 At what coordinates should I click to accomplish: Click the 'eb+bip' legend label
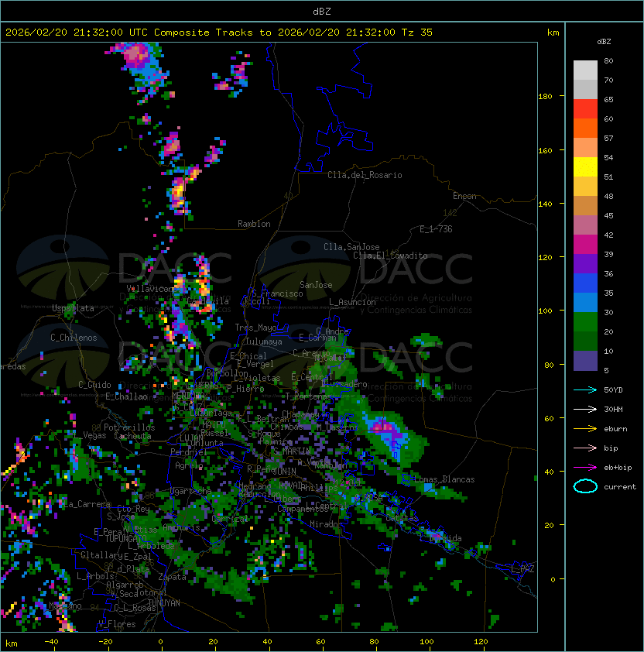click(618, 468)
